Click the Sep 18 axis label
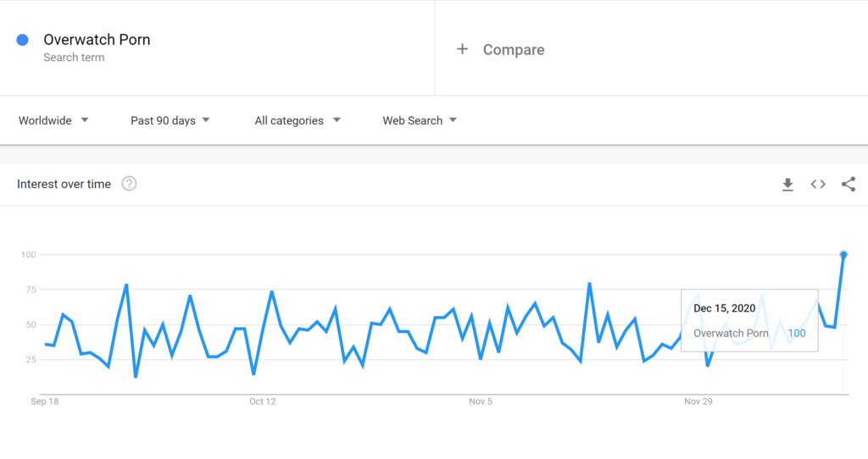Screen dimensions: 868x459 tap(45, 401)
